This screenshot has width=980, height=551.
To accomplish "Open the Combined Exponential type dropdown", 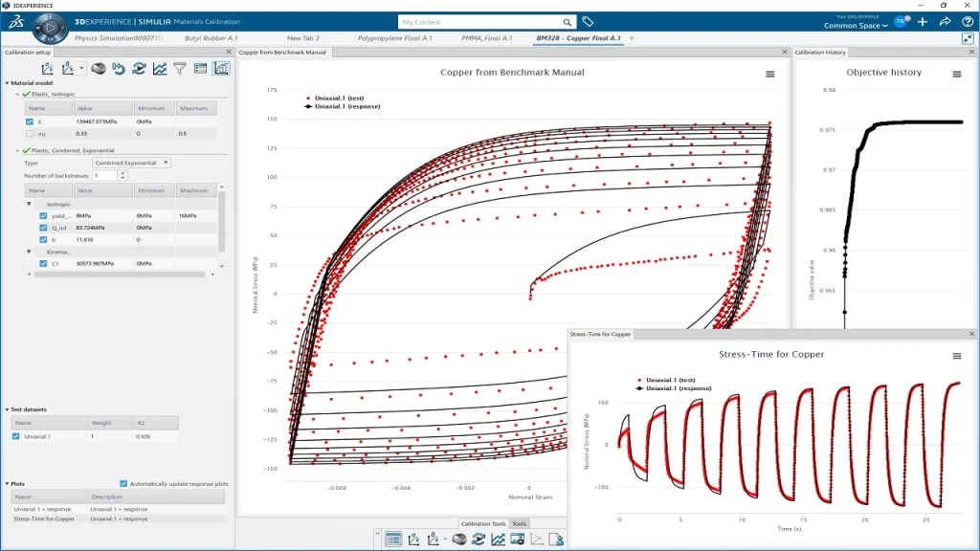I will click(132, 163).
